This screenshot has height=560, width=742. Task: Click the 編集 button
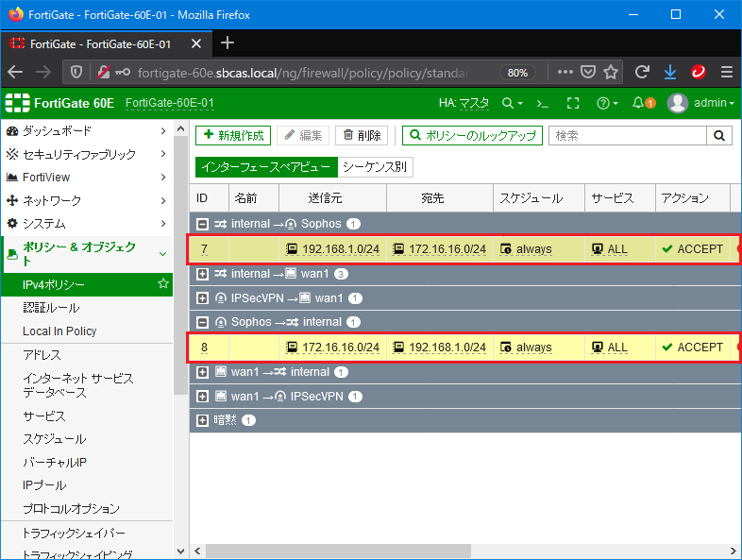(x=303, y=135)
